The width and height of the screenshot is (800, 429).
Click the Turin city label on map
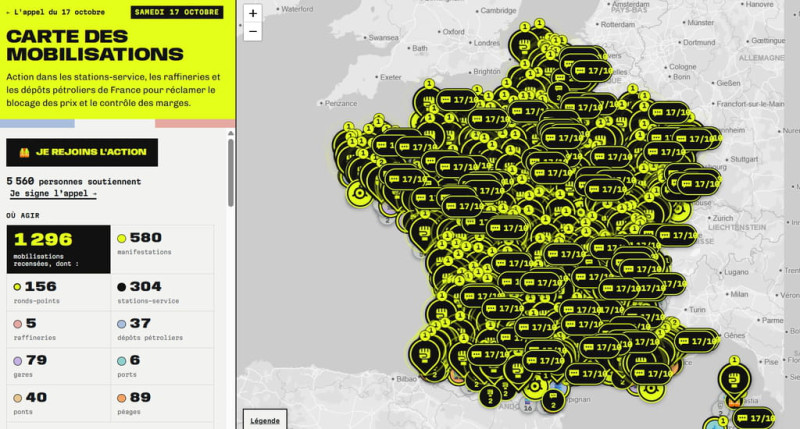pyautogui.click(x=697, y=310)
